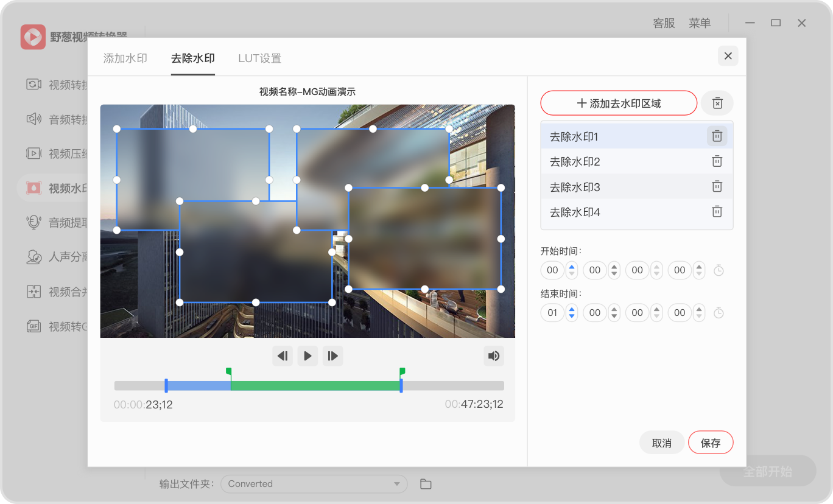Click the clock icon beside start time
Screen dimensions: 833x504
click(x=719, y=270)
